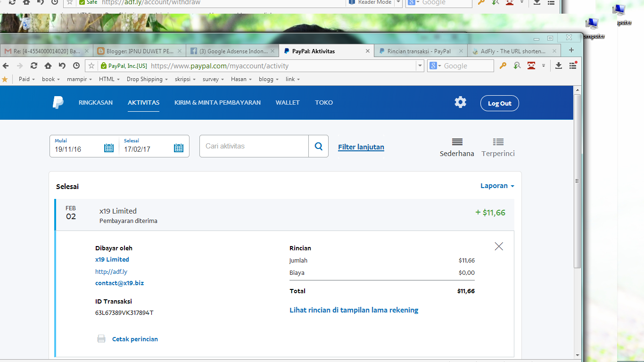This screenshot has height=362, width=644.
Task: Open Lihat rincian di tampilan lama rekening
Action: click(x=354, y=310)
